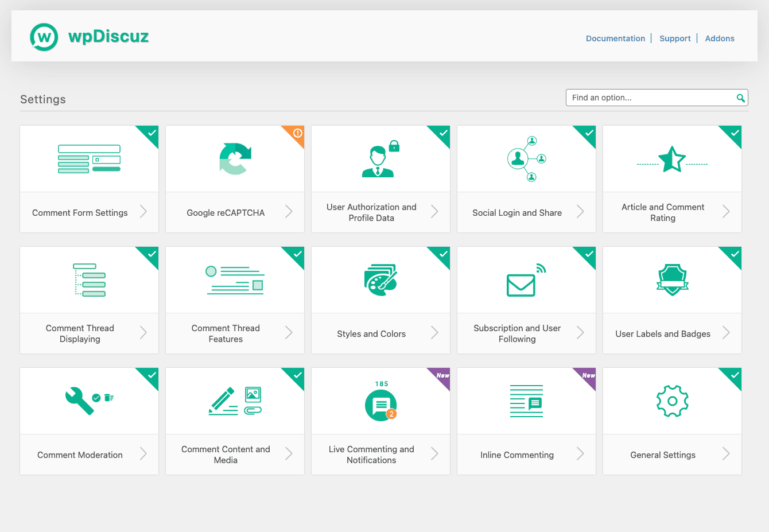Click the Social Login network icon
Image resolution: width=769 pixels, height=532 pixels.
[x=527, y=158]
